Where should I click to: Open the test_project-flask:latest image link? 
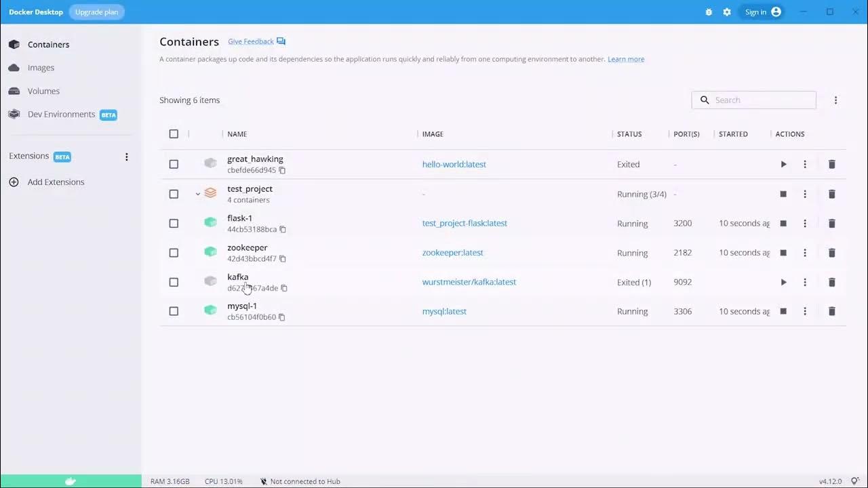pyautogui.click(x=465, y=223)
